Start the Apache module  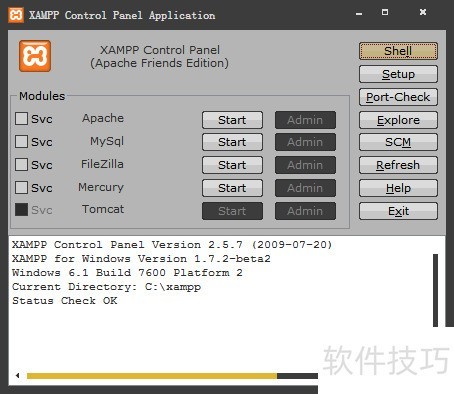[x=232, y=120]
